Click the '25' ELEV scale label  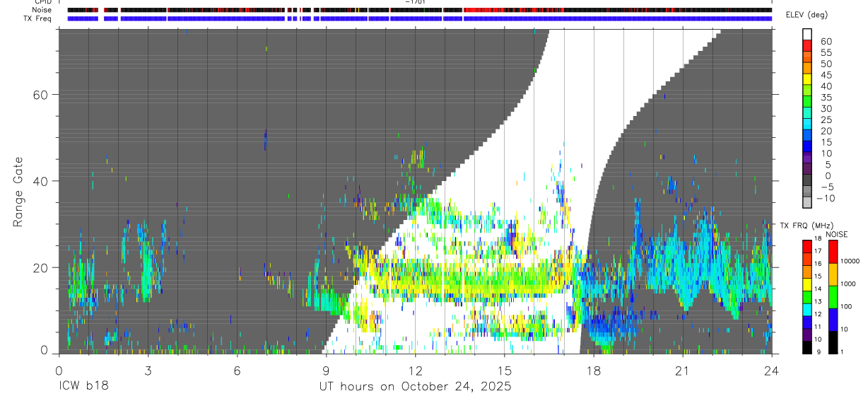click(x=826, y=120)
